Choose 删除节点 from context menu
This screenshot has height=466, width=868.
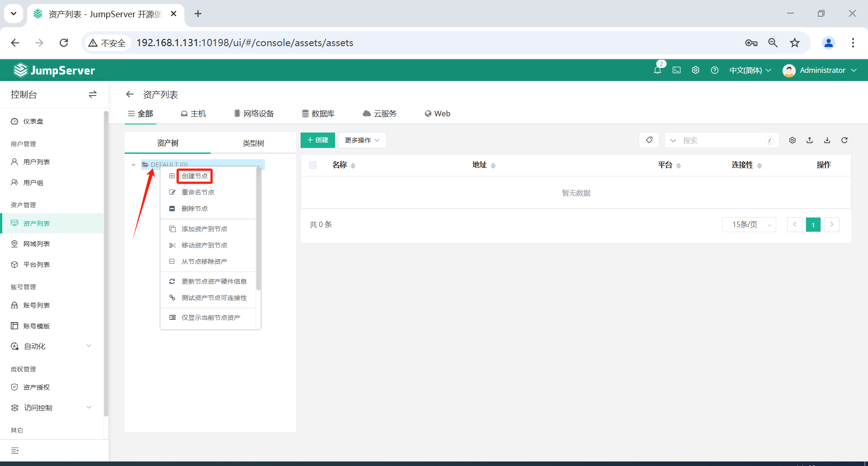click(195, 209)
